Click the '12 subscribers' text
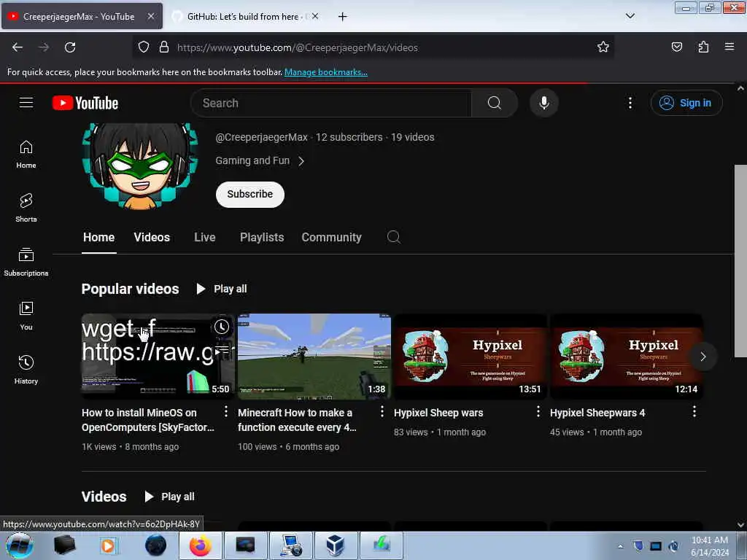 pos(349,137)
